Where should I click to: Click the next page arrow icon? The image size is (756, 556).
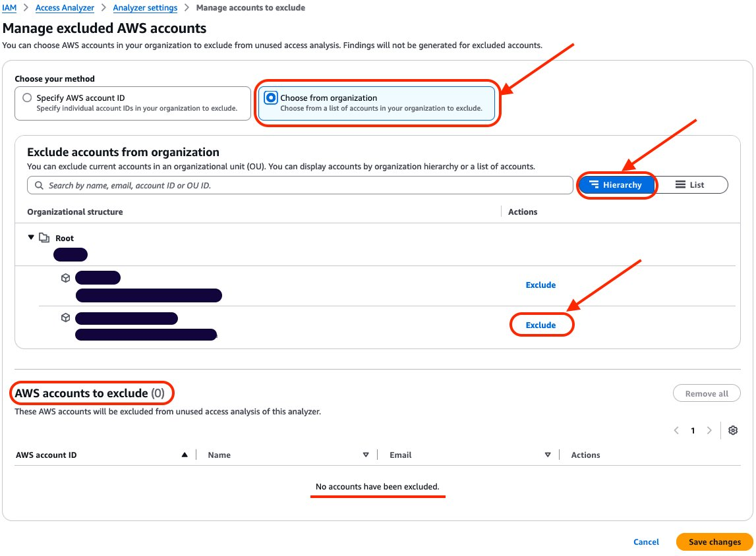[709, 430]
